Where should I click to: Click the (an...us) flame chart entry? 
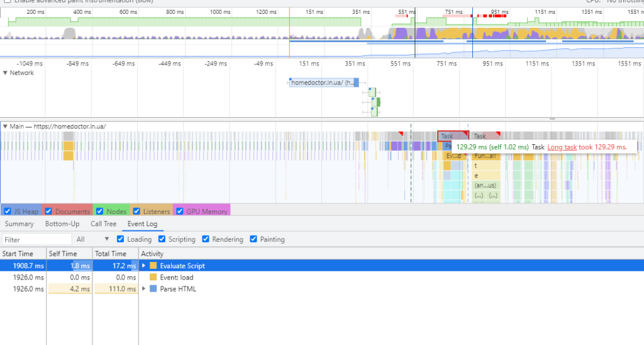pos(486,186)
